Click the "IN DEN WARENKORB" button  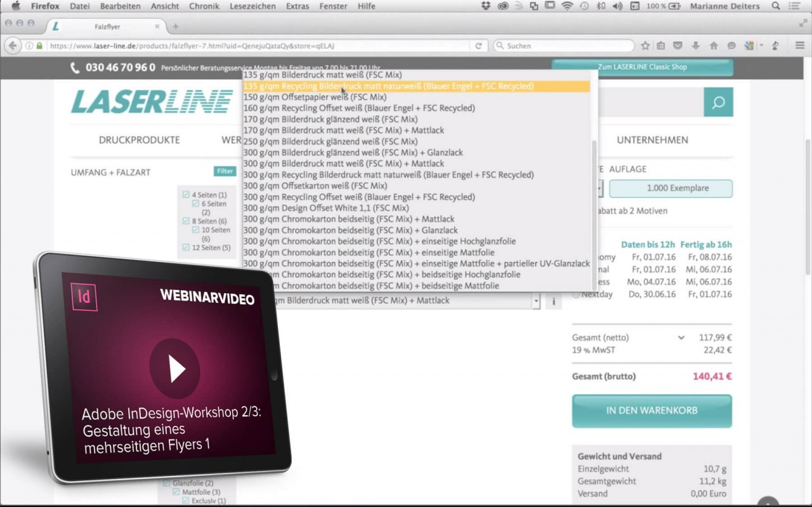pyautogui.click(x=652, y=411)
